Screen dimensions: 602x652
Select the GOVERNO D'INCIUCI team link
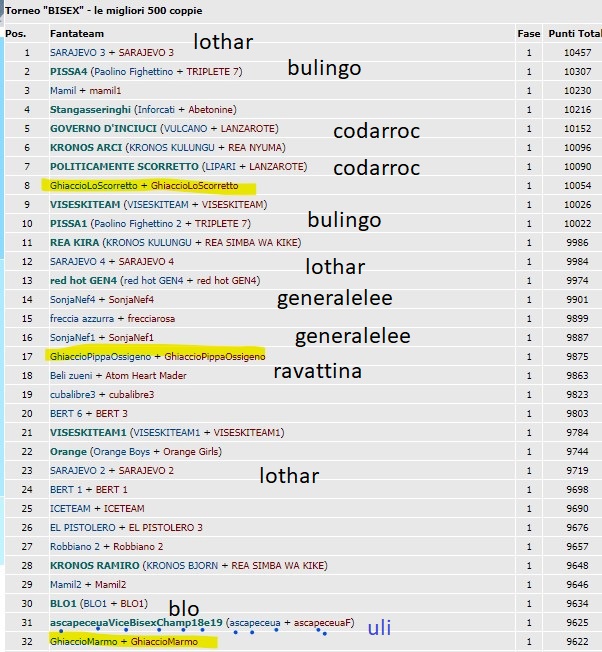coord(103,128)
